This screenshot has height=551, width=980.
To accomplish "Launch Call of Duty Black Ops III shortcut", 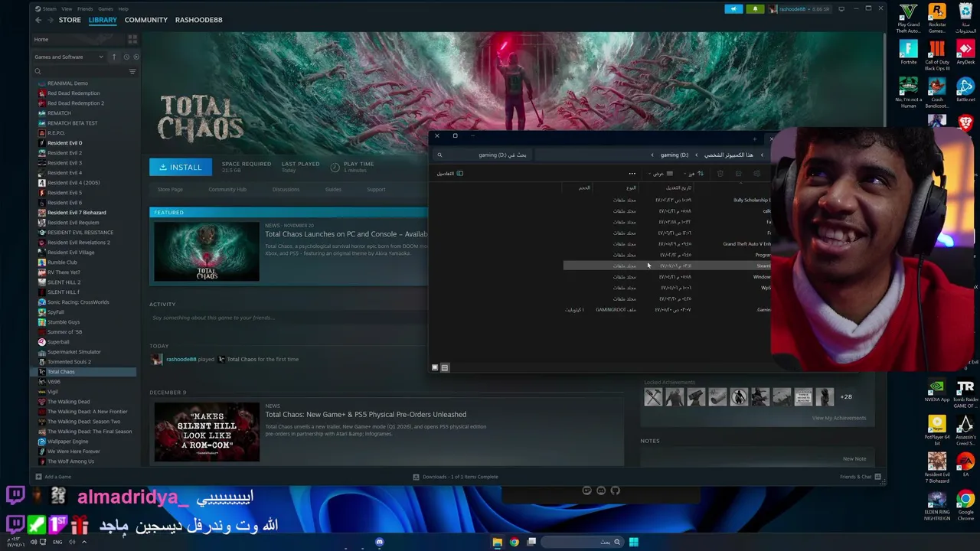I will 936,55.
